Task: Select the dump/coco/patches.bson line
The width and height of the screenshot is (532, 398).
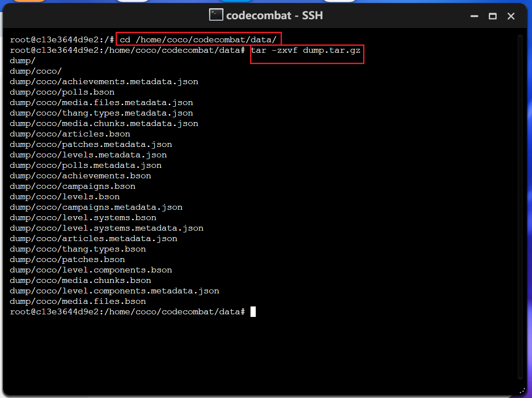Action: (67, 259)
